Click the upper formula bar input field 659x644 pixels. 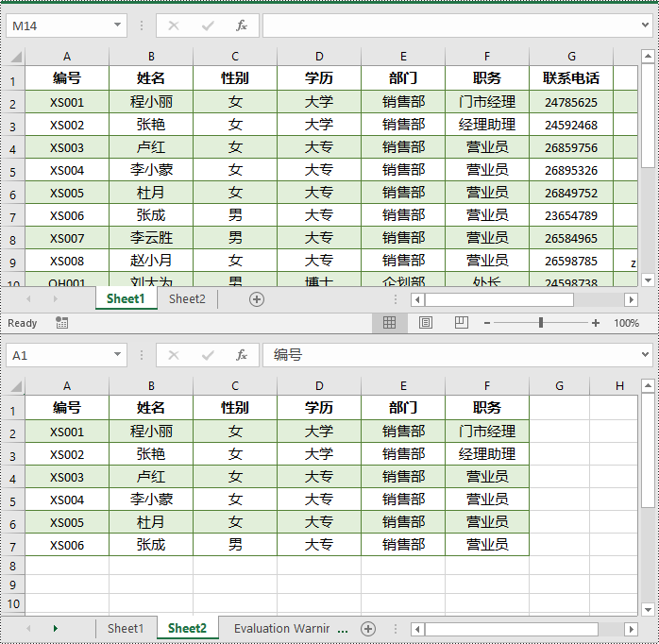pos(449,25)
